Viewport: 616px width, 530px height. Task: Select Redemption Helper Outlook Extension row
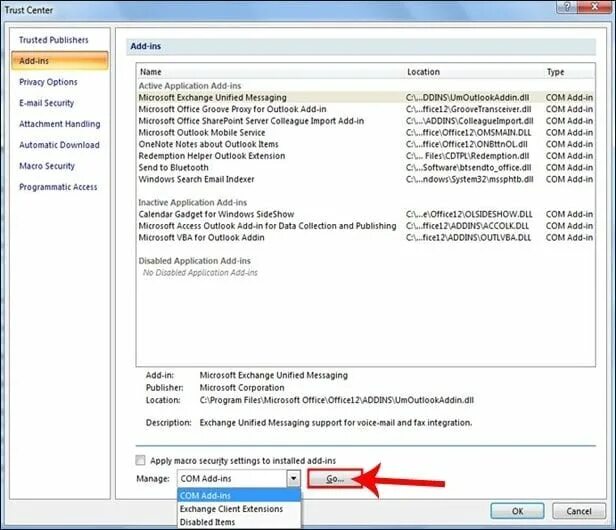click(x=365, y=156)
